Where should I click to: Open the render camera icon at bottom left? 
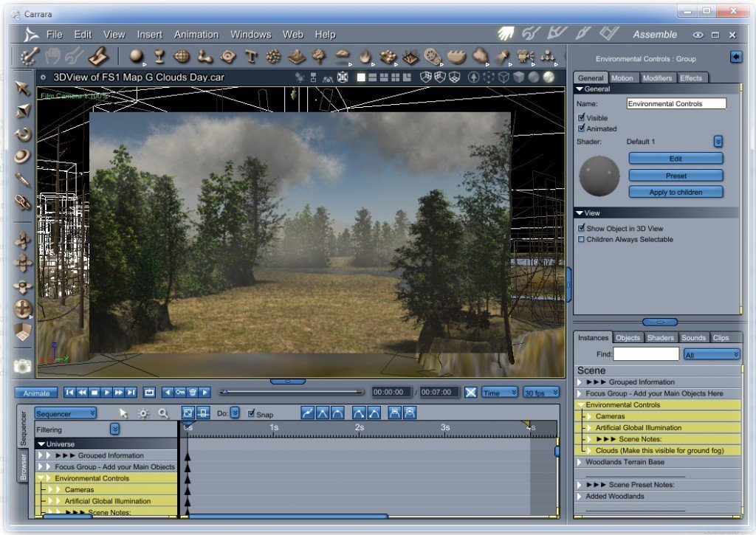click(x=22, y=367)
